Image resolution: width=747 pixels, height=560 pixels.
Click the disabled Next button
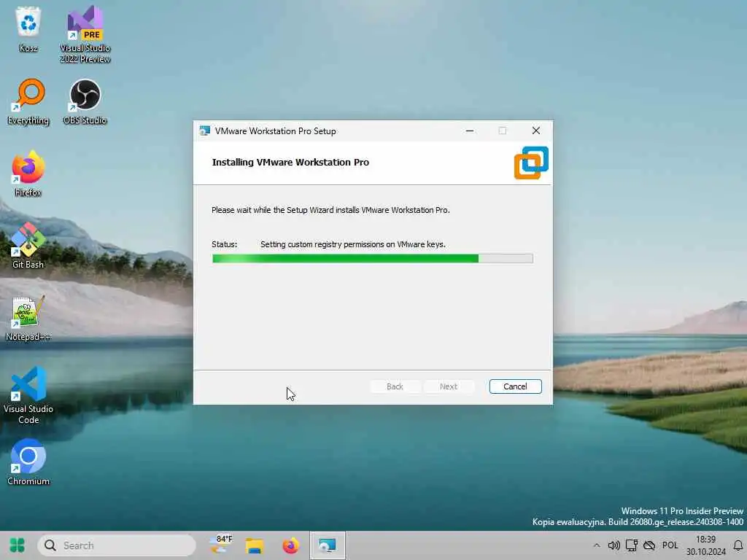449,386
